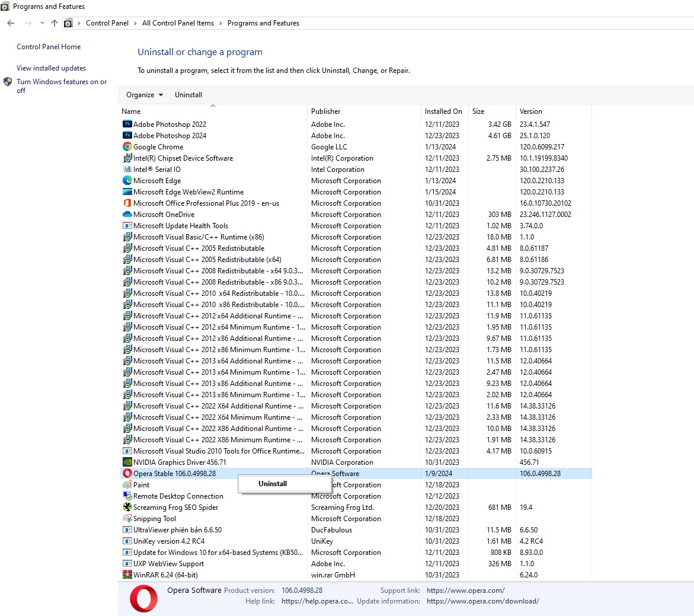This screenshot has height=616, width=694.
Task: Click NVIDIA Corporation publisher cell
Action: 342,462
